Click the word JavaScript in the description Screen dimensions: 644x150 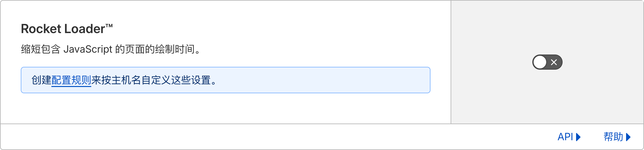click(x=88, y=49)
